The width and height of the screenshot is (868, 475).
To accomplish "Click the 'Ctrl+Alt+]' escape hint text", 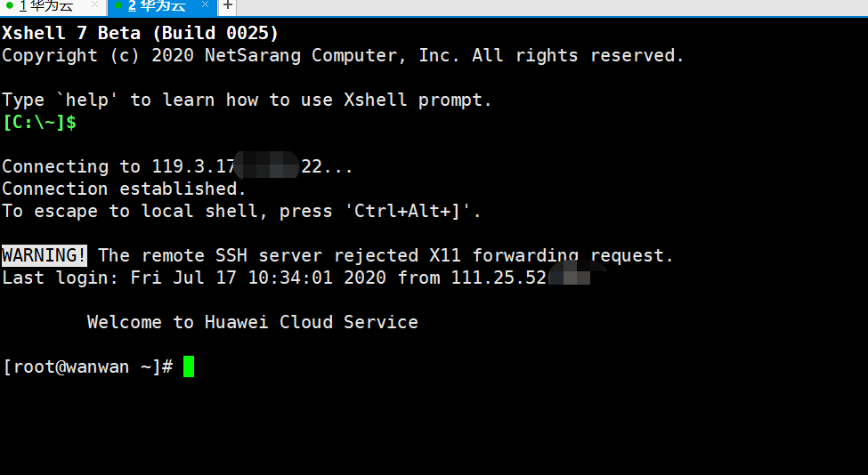I will pos(412,211).
